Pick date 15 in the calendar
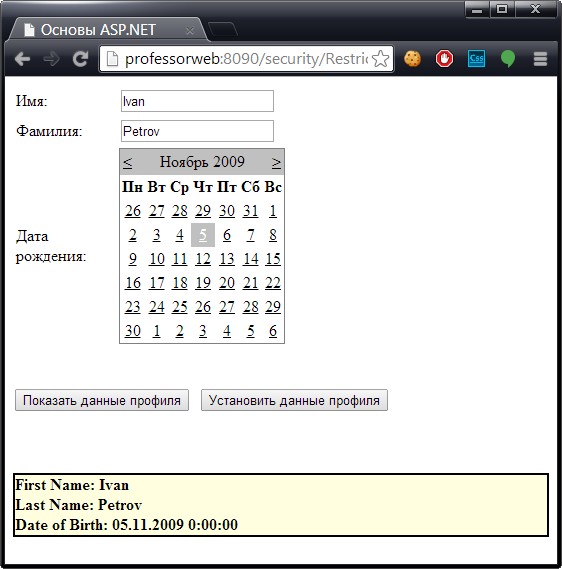This screenshot has height=569, width=562. tap(273, 259)
